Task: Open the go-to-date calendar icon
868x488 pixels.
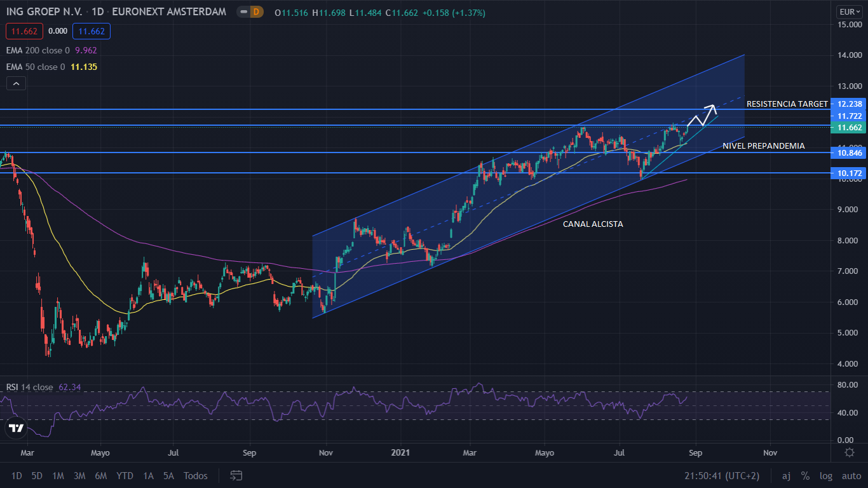Action: click(236, 475)
